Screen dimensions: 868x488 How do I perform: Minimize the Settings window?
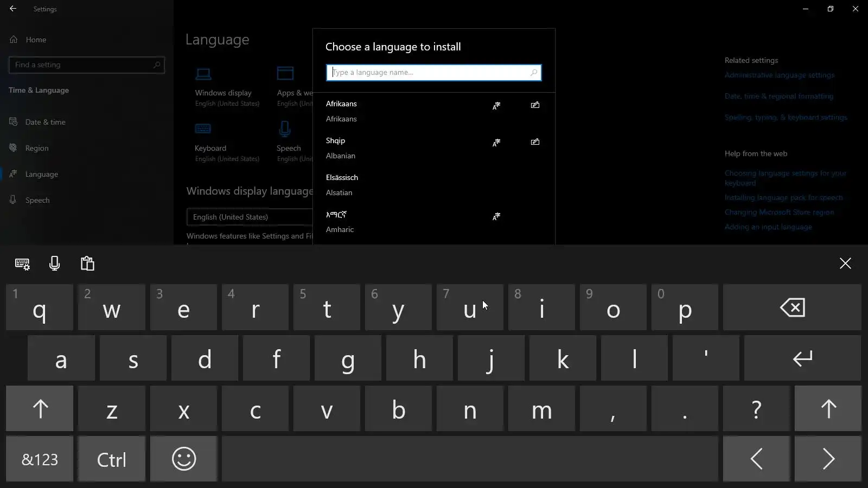[x=806, y=9]
